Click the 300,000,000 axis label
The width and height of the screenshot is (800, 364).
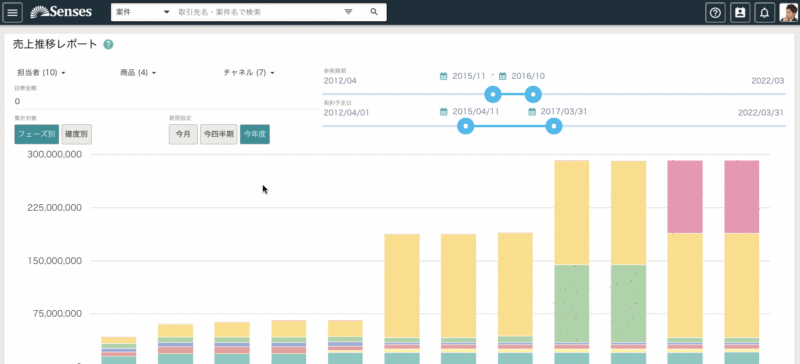click(x=54, y=154)
